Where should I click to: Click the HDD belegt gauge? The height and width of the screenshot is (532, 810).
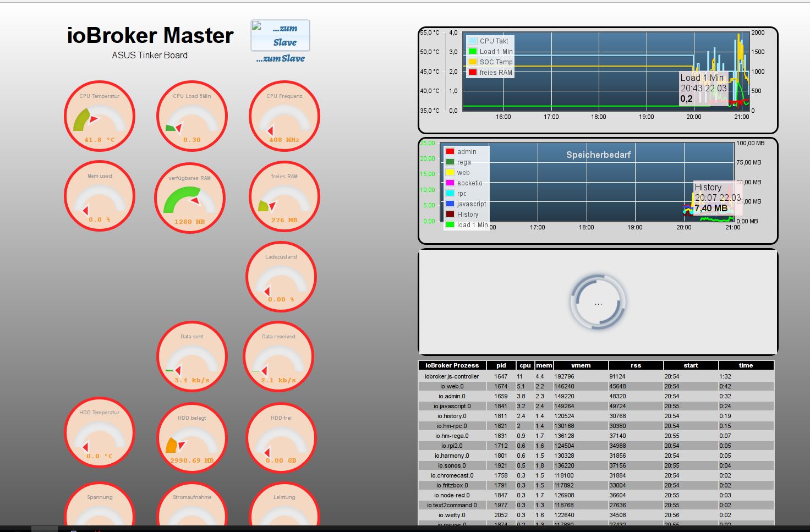pos(192,437)
